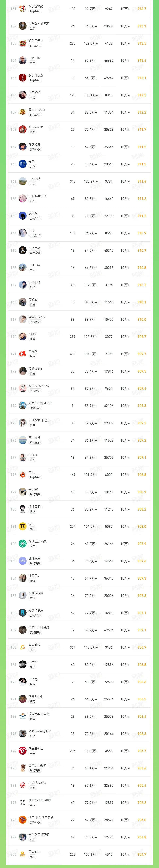Select the 芒果都市 logo at rank 200
This screenshot has height=868, width=159.
[23, 854]
